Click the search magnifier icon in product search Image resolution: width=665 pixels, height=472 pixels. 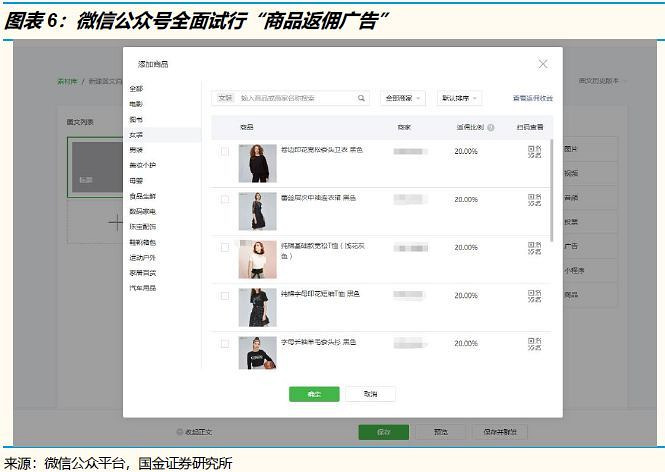[x=361, y=98]
